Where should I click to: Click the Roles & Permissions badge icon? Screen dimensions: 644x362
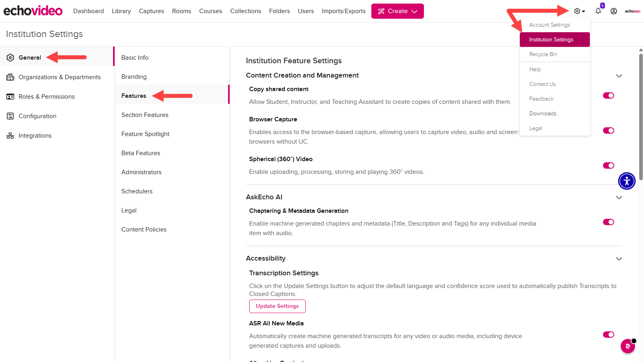pyautogui.click(x=10, y=96)
